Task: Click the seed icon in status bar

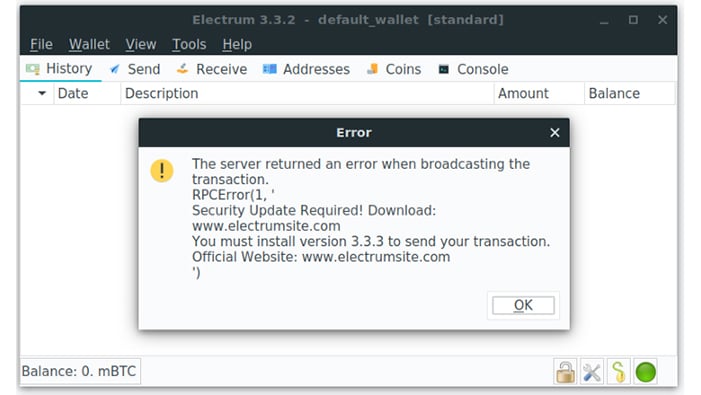Action: (619, 372)
